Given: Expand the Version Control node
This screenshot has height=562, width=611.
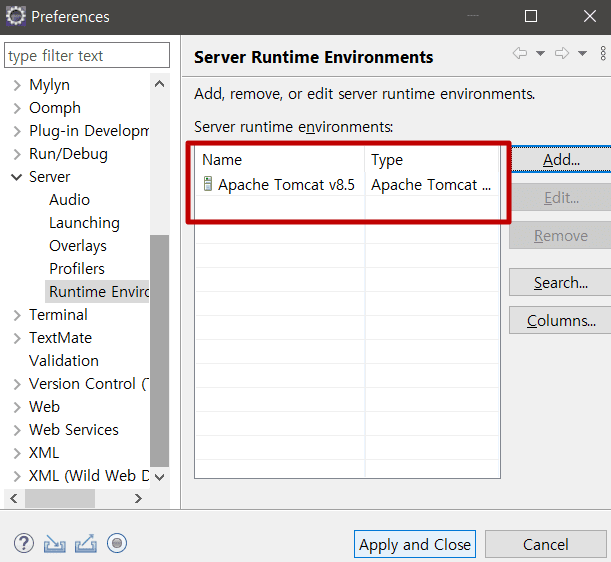Looking at the screenshot, I should (17, 384).
